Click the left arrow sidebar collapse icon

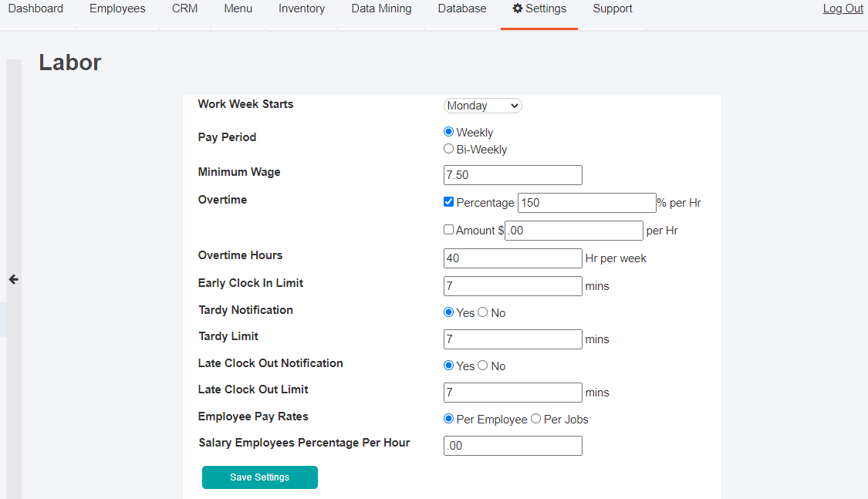13,279
